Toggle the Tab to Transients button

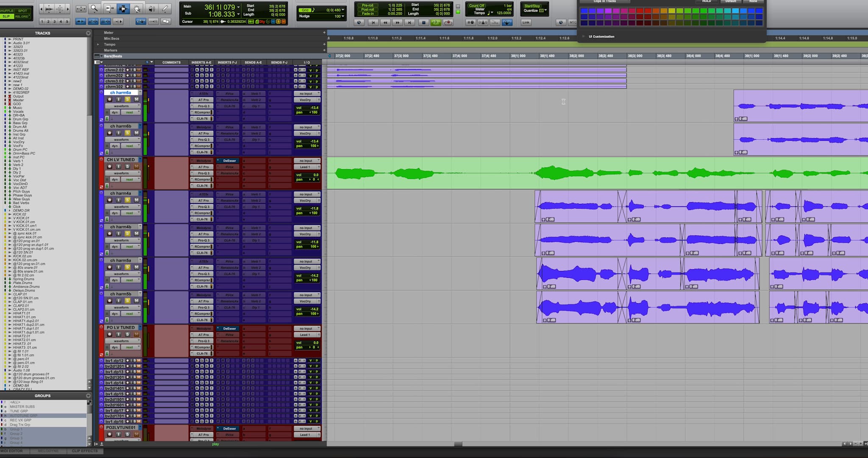point(81,21)
